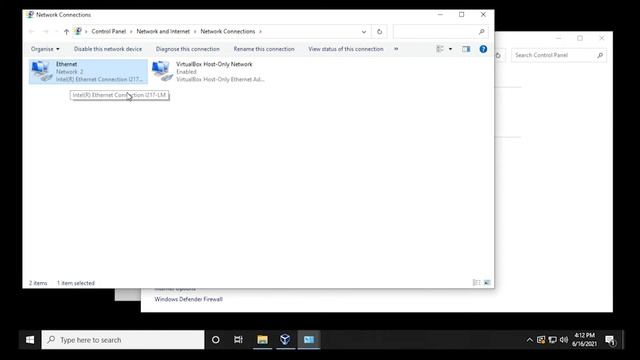The image size is (640, 360).
Task: Switch to large icons view in status bar
Action: pyautogui.click(x=487, y=282)
